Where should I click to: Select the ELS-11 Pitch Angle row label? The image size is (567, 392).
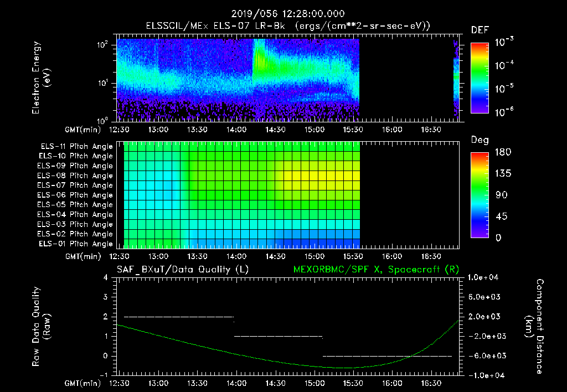click(76, 147)
